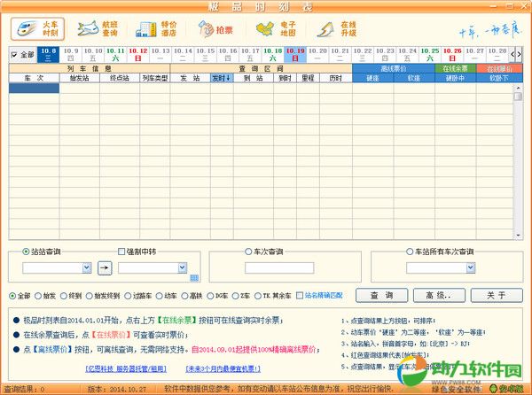
Task: Enable the 强制中转 forced transfer checkbox
Action: coord(121,252)
